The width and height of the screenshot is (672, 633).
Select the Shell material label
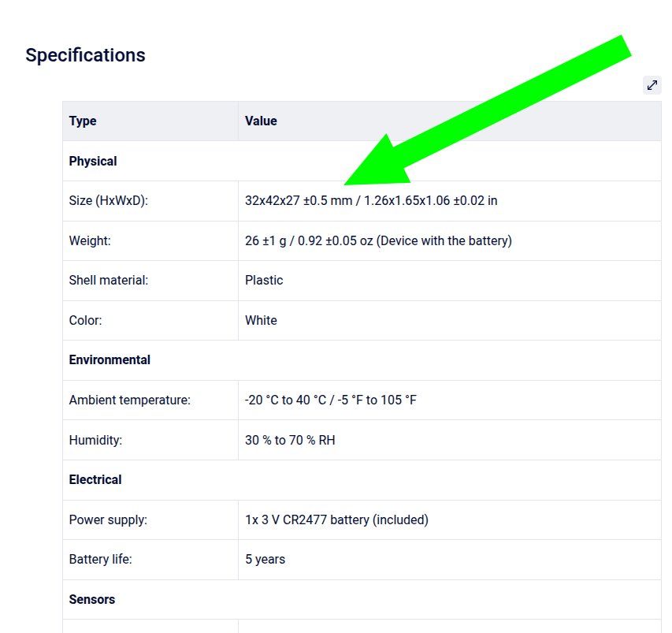pos(109,281)
